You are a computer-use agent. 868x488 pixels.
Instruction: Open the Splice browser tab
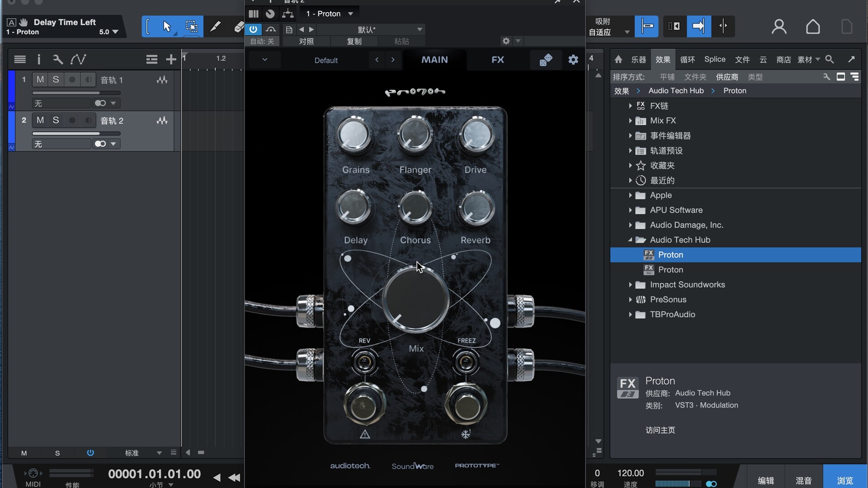[x=715, y=59]
